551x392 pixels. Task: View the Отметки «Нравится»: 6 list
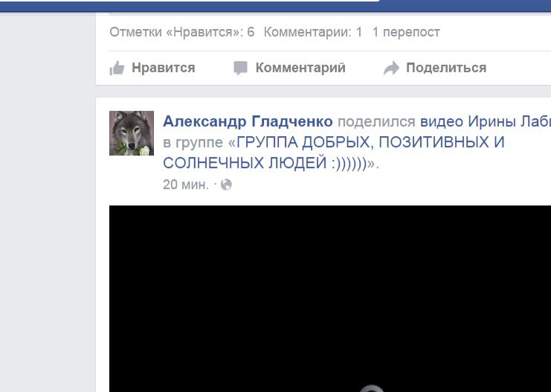182,32
